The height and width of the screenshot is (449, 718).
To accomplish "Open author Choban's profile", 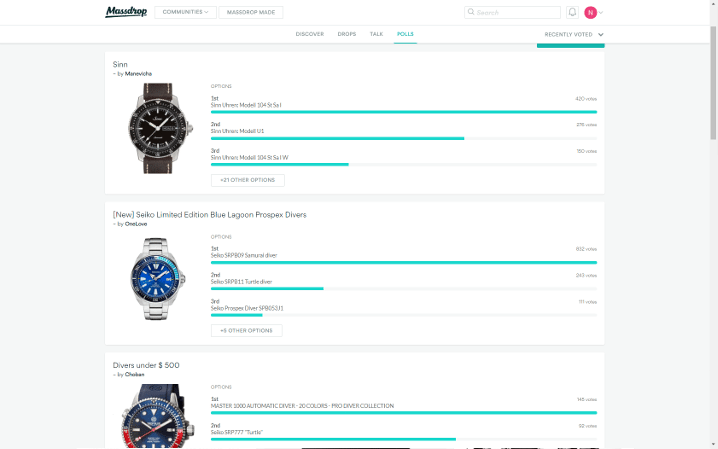I will [135, 374].
